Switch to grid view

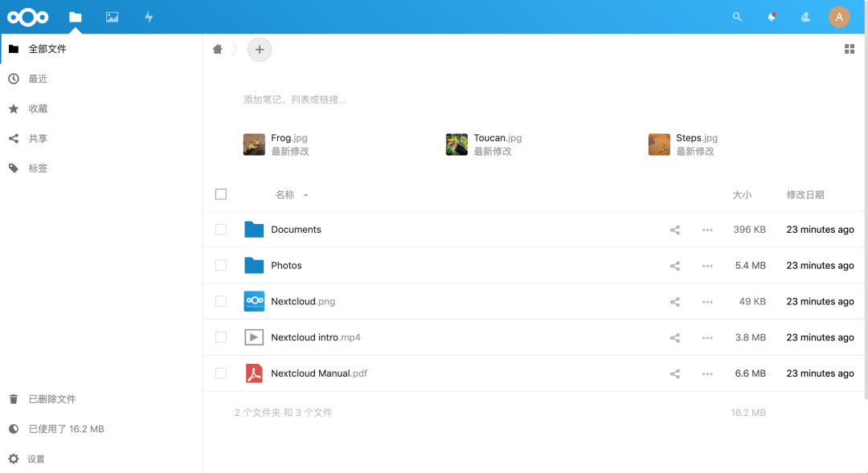(x=850, y=49)
